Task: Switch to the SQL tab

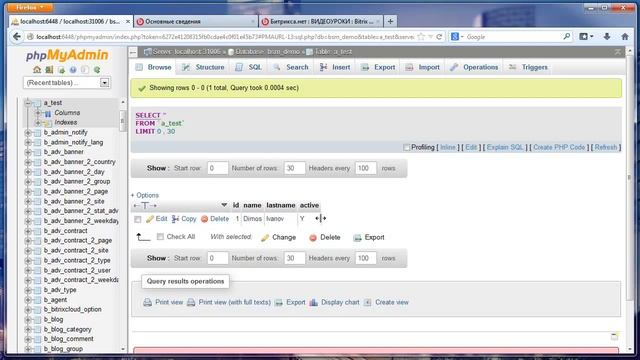Action: pos(249,67)
